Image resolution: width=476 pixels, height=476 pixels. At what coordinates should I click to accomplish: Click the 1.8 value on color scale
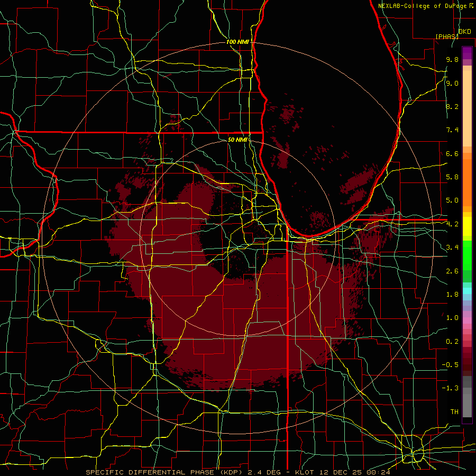point(452,295)
